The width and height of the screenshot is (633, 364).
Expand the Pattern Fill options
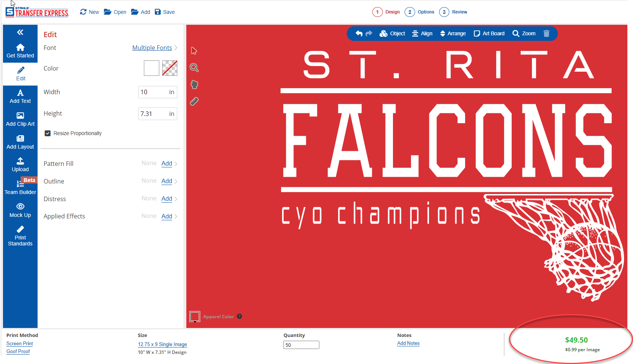coord(166,163)
